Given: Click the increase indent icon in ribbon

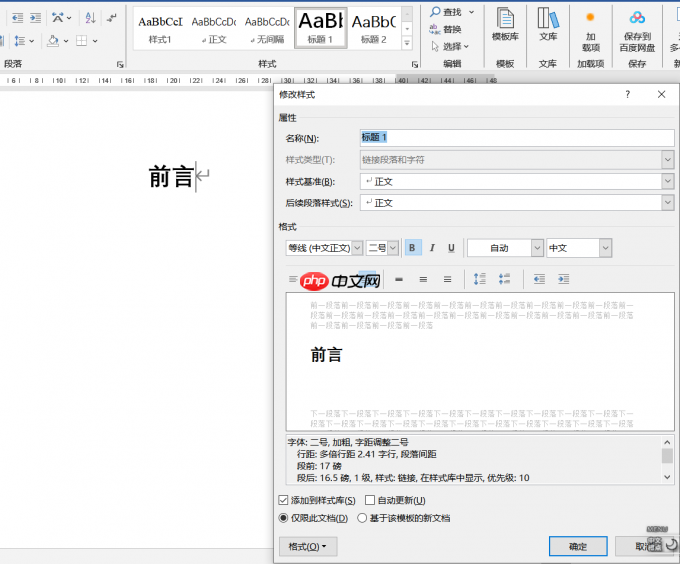Looking at the screenshot, I should [35, 18].
